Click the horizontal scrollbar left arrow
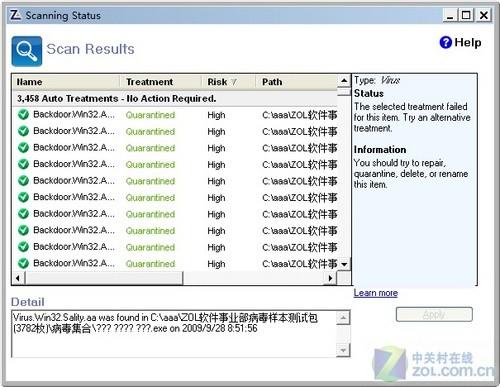The height and width of the screenshot is (387, 500). coord(18,278)
